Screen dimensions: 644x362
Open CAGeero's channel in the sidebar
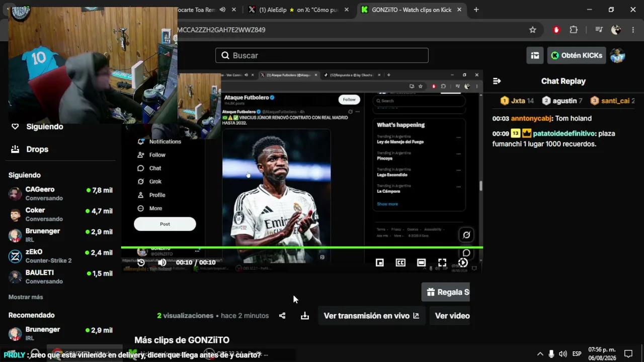[x=60, y=194]
